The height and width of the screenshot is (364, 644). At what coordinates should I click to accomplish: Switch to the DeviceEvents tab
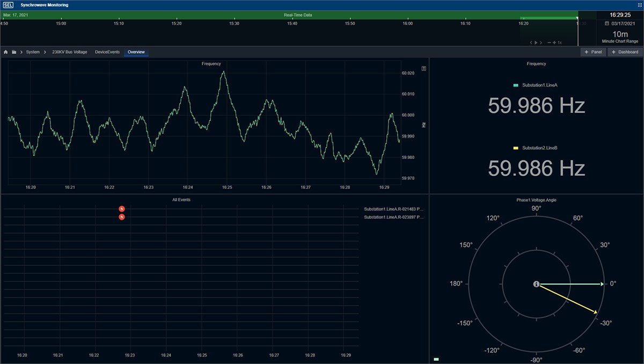click(107, 52)
